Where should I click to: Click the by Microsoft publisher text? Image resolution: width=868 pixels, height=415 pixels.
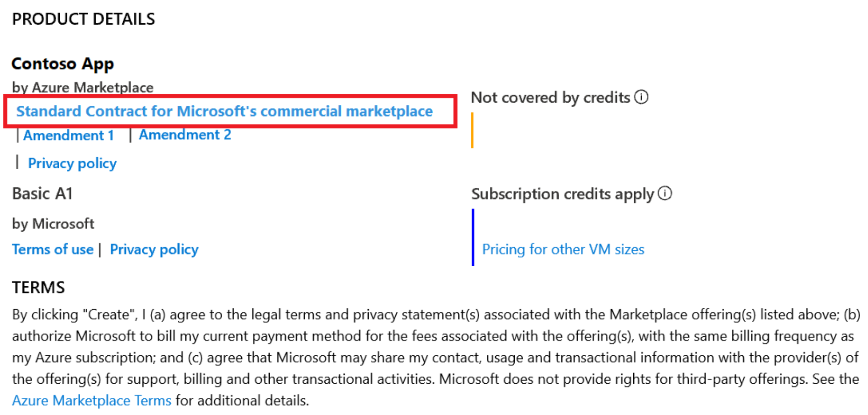click(x=53, y=224)
